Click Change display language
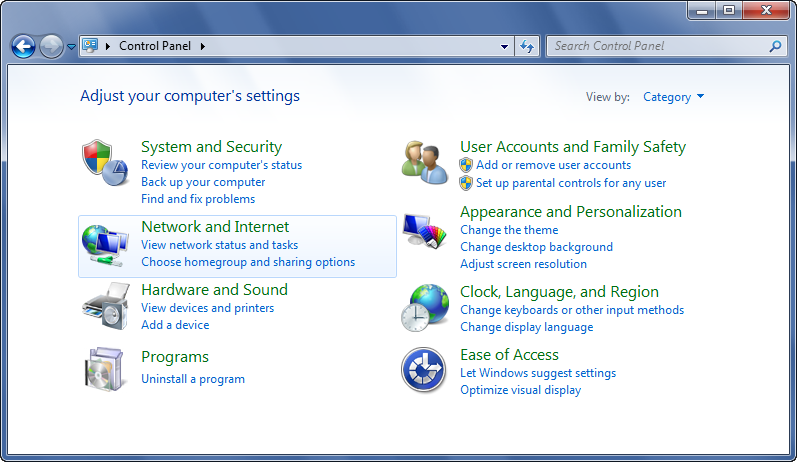Image resolution: width=797 pixels, height=462 pixels. click(527, 327)
